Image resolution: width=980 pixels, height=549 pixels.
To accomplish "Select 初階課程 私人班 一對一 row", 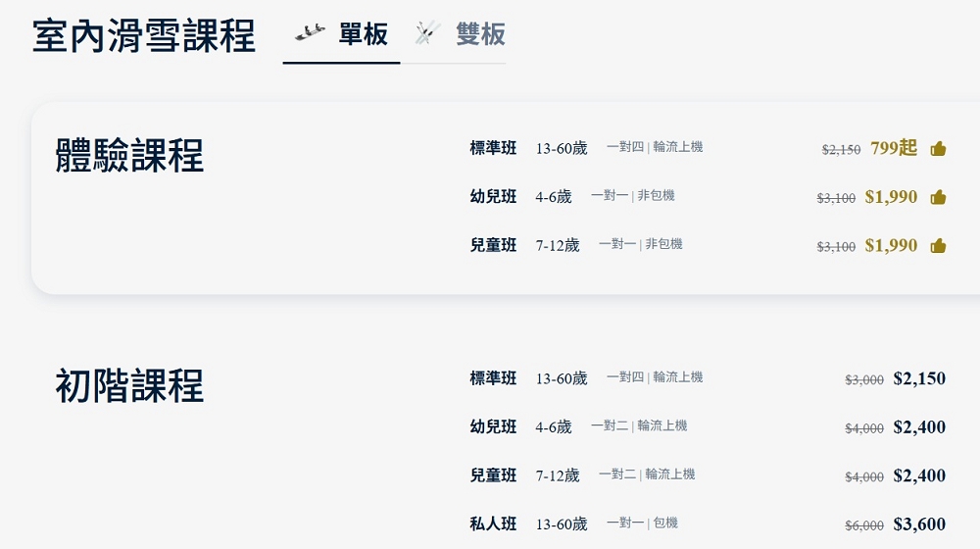I will [x=493, y=524].
